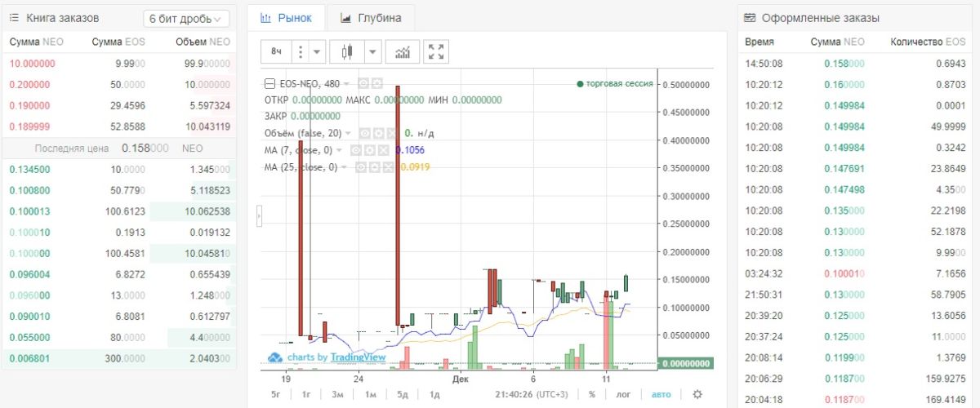Select buy order at price 0.096004
The width and height of the screenshot is (980, 408).
[119, 273]
